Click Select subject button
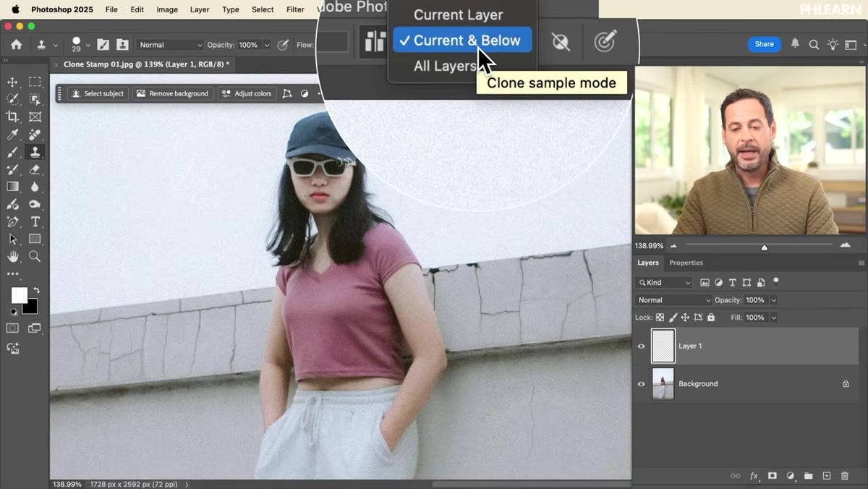The image size is (868, 489). [98, 93]
